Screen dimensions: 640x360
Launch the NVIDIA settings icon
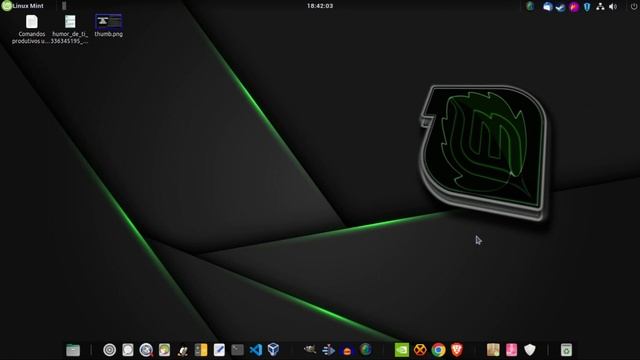[402, 350]
